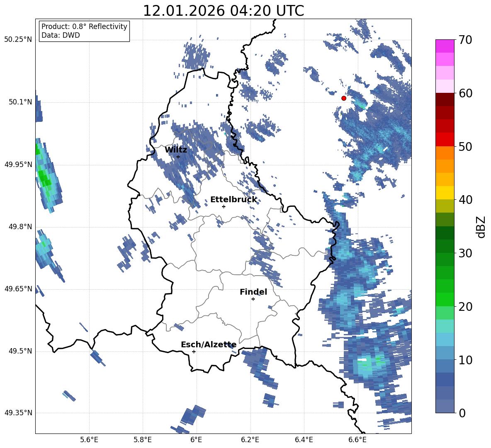This screenshot has height=448, width=491.
Task: Click the 49.35°N latitude label
Action: pos(18,413)
